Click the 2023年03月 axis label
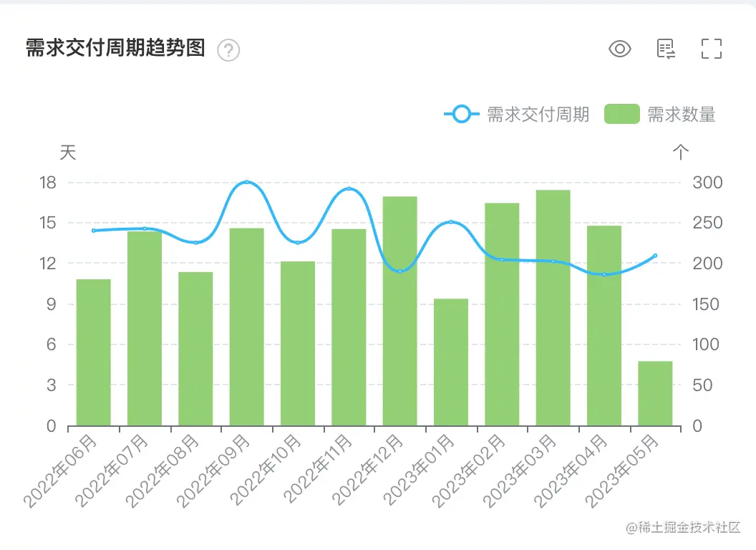756x550 pixels. click(520, 471)
